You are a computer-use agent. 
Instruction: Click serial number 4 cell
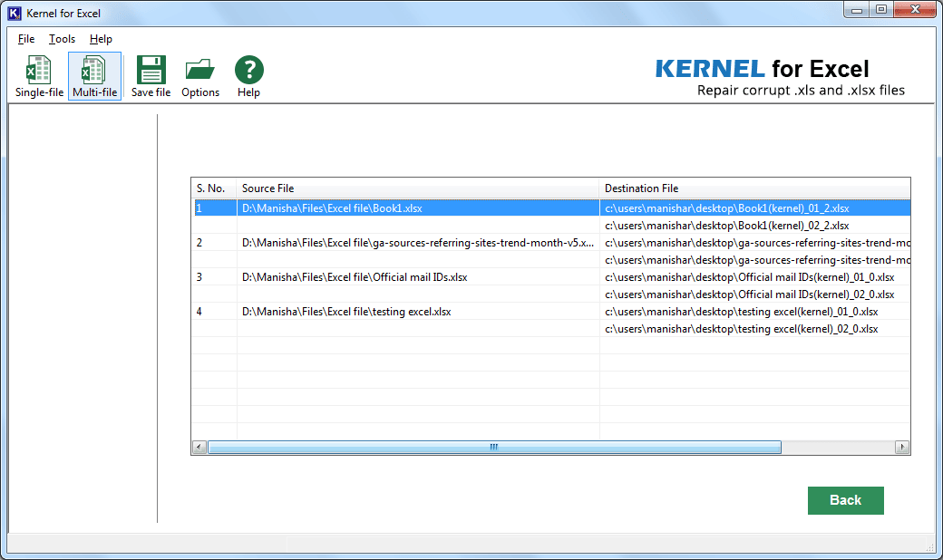coord(215,311)
